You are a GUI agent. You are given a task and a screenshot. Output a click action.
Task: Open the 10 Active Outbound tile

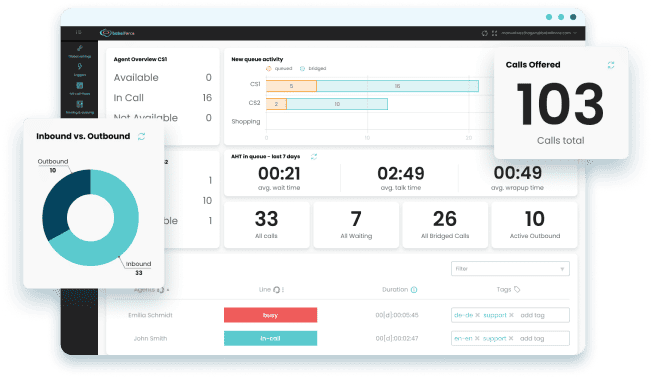tap(534, 225)
